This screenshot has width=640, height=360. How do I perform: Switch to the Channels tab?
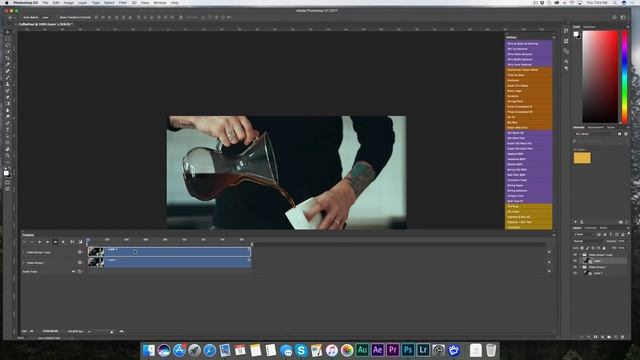point(591,228)
